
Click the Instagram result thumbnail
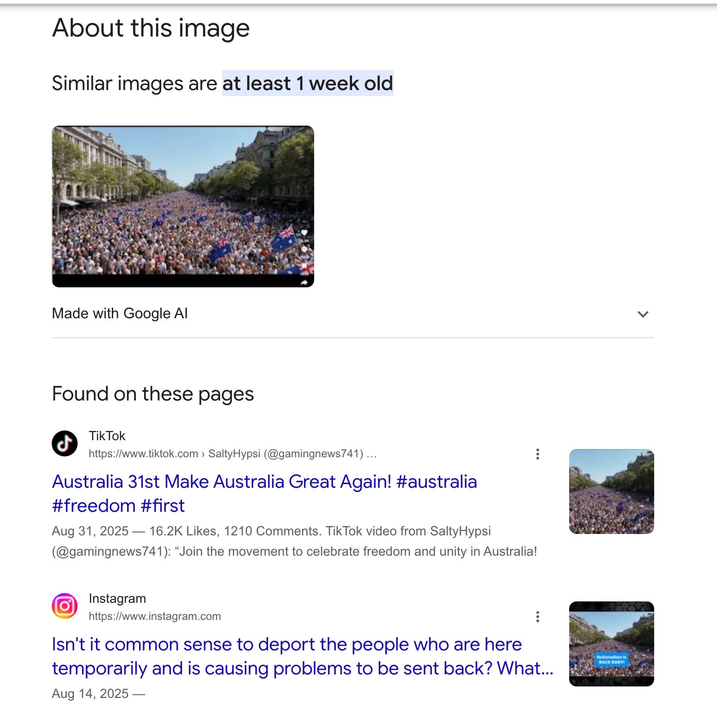(x=611, y=644)
